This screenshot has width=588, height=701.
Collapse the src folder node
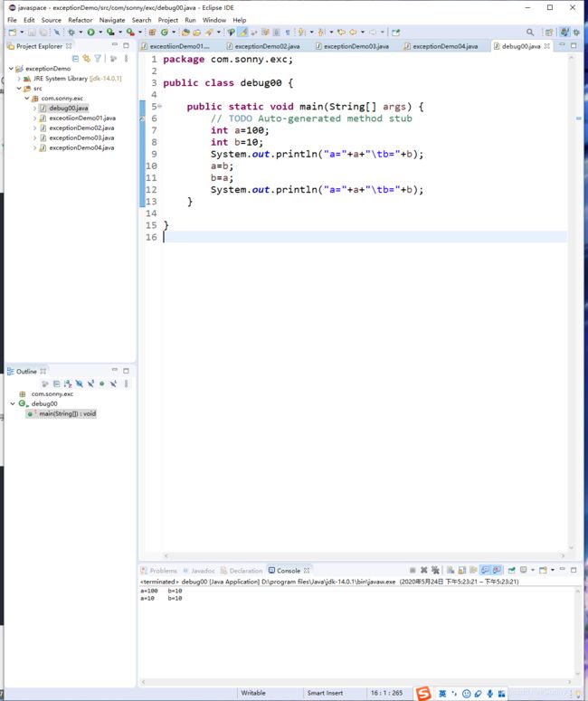point(19,88)
